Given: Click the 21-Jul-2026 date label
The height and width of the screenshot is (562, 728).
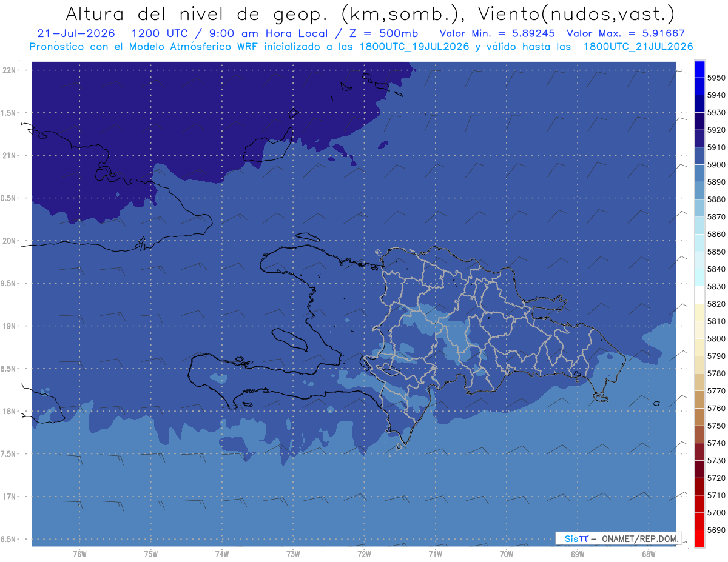Looking at the screenshot, I should coord(72,33).
